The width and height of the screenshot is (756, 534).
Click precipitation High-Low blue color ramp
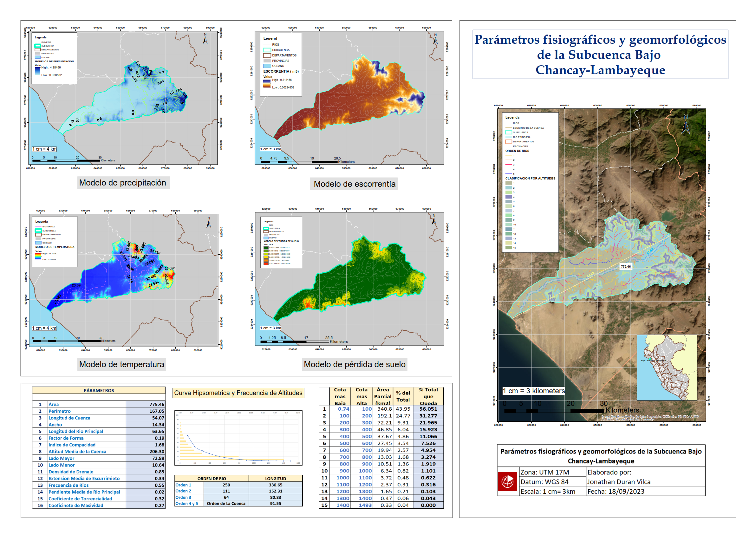tap(37, 71)
